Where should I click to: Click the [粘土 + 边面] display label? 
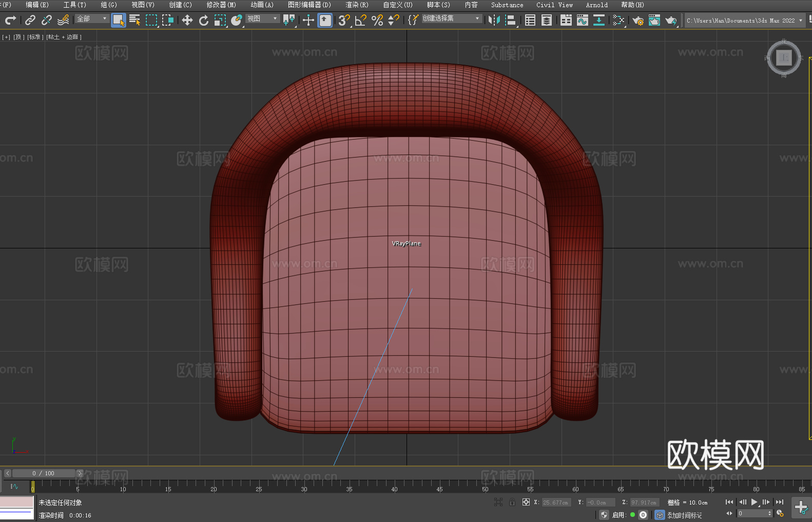(x=64, y=37)
